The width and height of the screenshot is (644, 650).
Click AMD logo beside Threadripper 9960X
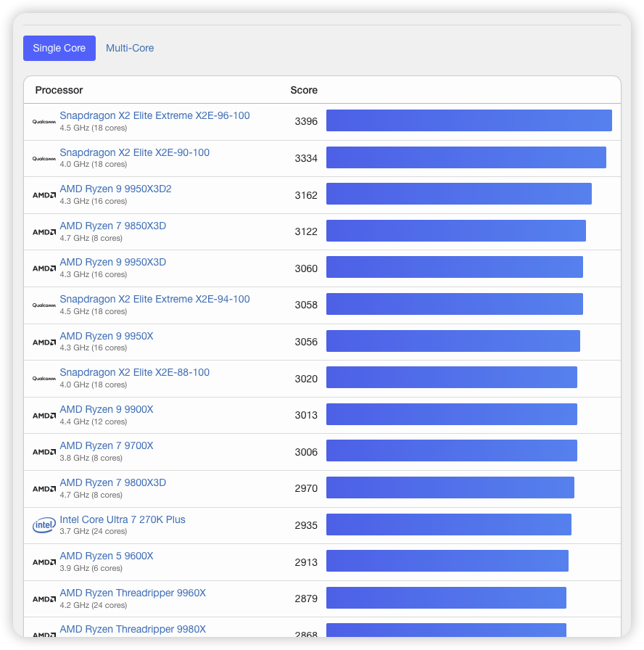(x=44, y=599)
